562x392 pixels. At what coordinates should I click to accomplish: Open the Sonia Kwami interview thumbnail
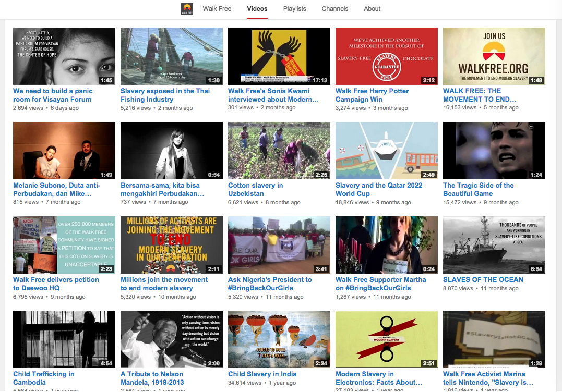click(279, 56)
